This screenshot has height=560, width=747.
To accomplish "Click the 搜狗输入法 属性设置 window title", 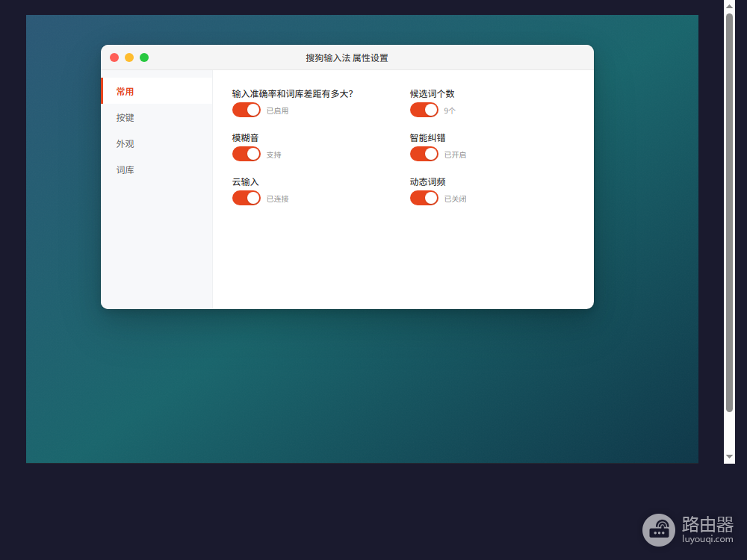I will click(347, 58).
